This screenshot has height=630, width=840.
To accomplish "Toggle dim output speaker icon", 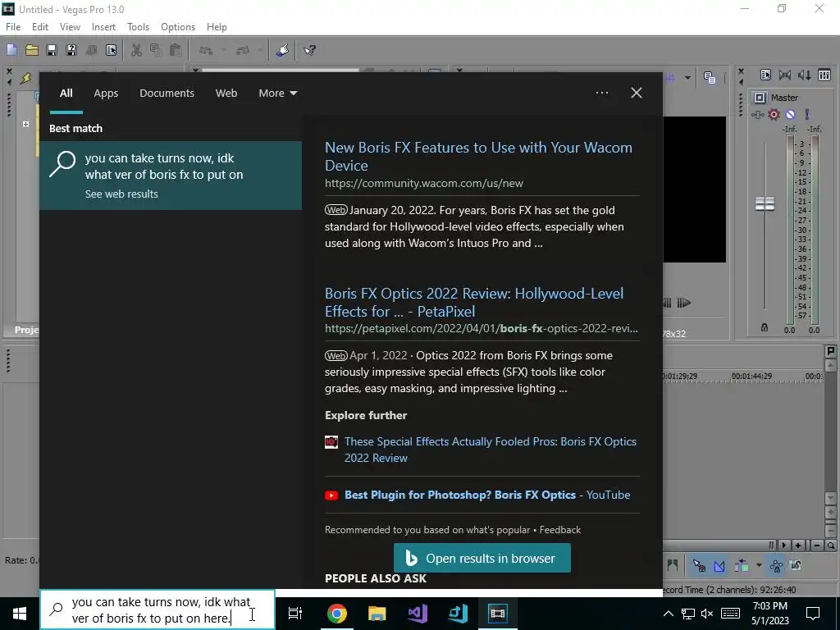I will (x=805, y=75).
